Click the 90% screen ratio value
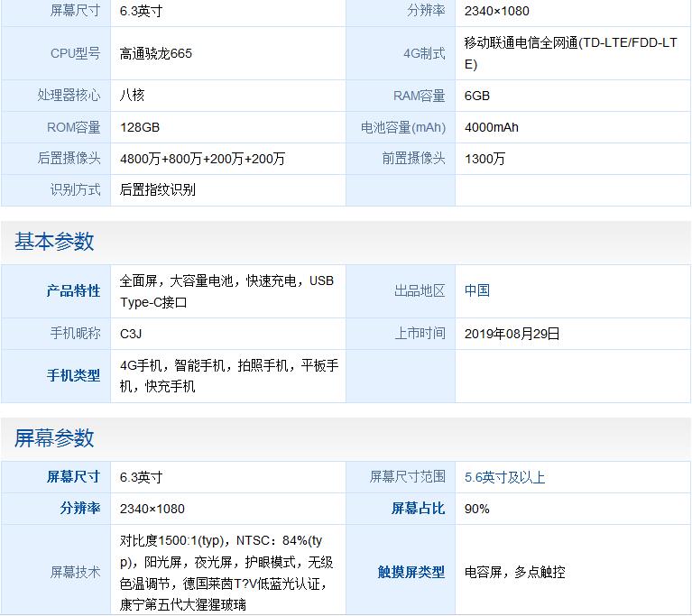Screen dimensions: 692x616 pos(477,509)
